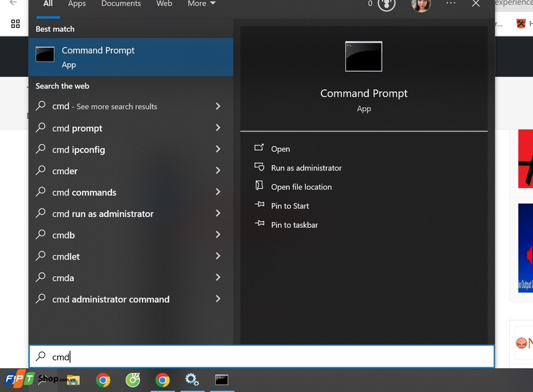Switch to the Apps tab
Viewport: 533px width, 392px height.
click(x=77, y=4)
